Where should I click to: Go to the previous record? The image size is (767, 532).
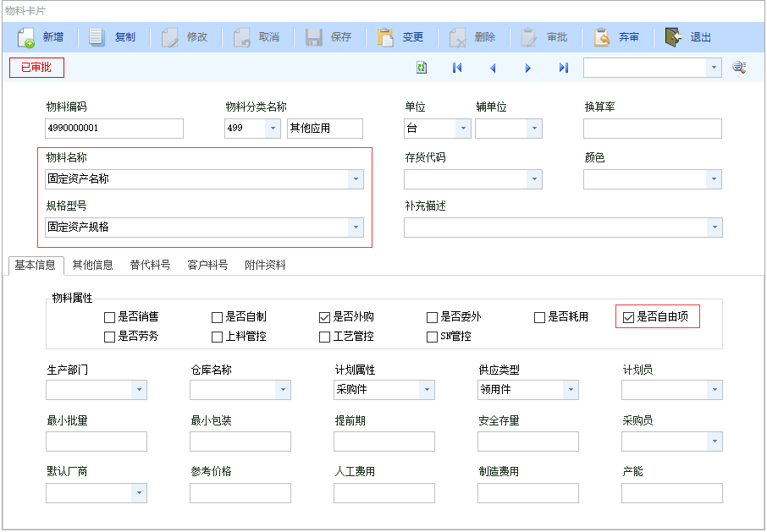(x=493, y=68)
